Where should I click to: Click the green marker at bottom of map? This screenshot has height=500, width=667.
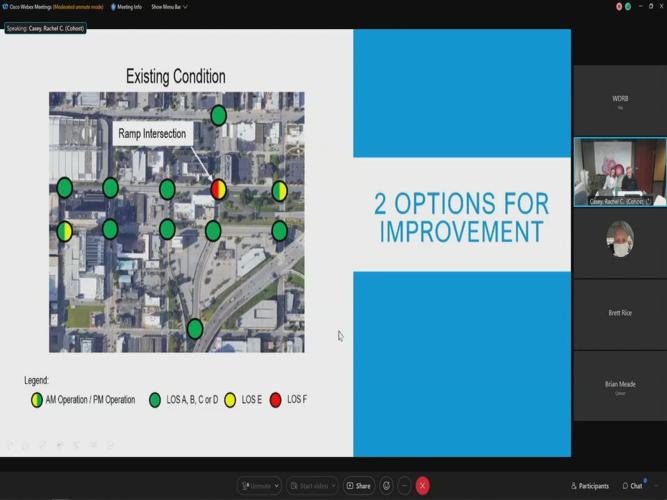[x=195, y=329]
